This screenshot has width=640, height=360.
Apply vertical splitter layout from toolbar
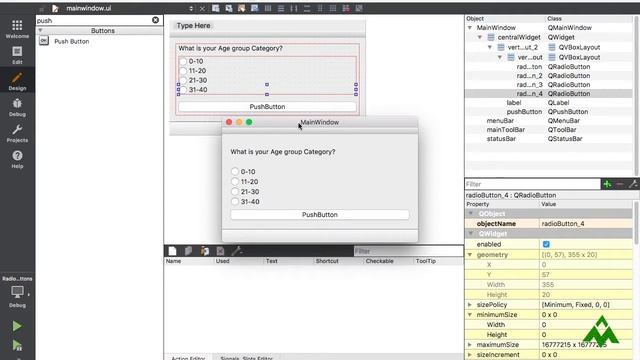click(x=307, y=8)
